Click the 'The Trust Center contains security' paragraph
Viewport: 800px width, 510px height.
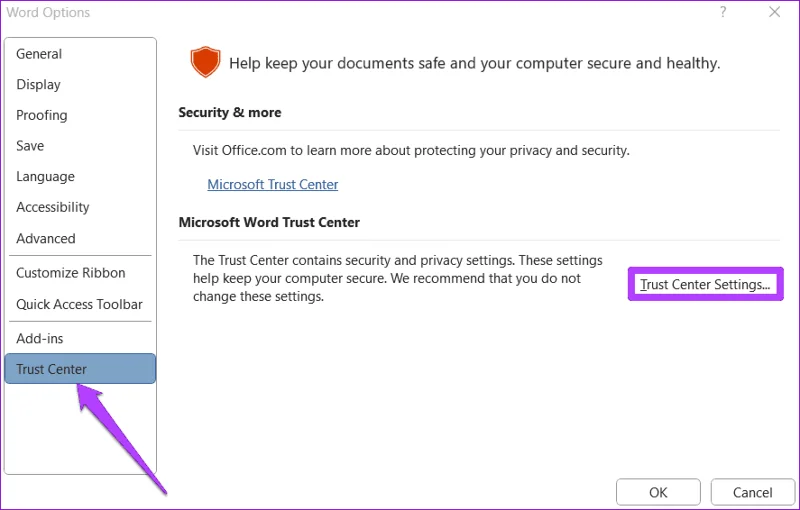pos(397,278)
